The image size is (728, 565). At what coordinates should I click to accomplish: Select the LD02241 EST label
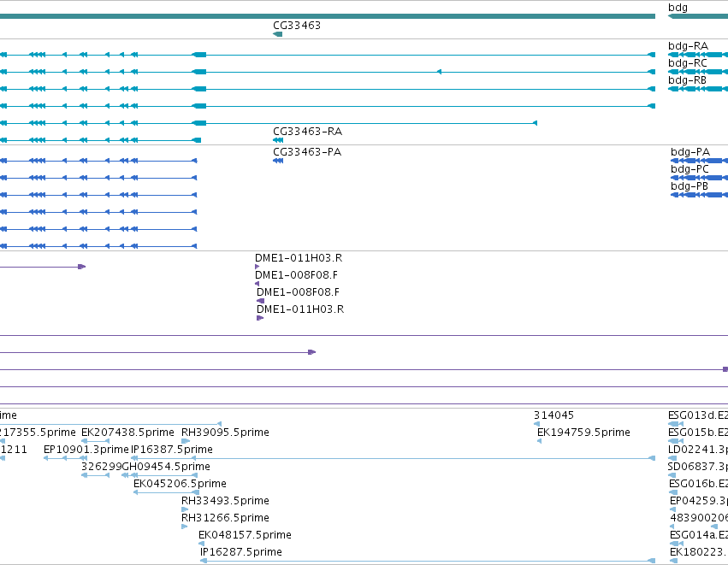pyautogui.click(x=698, y=450)
